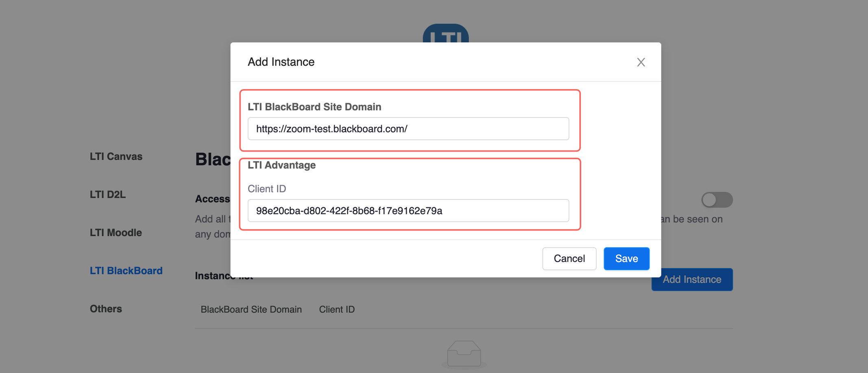The image size is (868, 373).
Task: Click the empty inbox placeholder icon
Action: tap(464, 353)
